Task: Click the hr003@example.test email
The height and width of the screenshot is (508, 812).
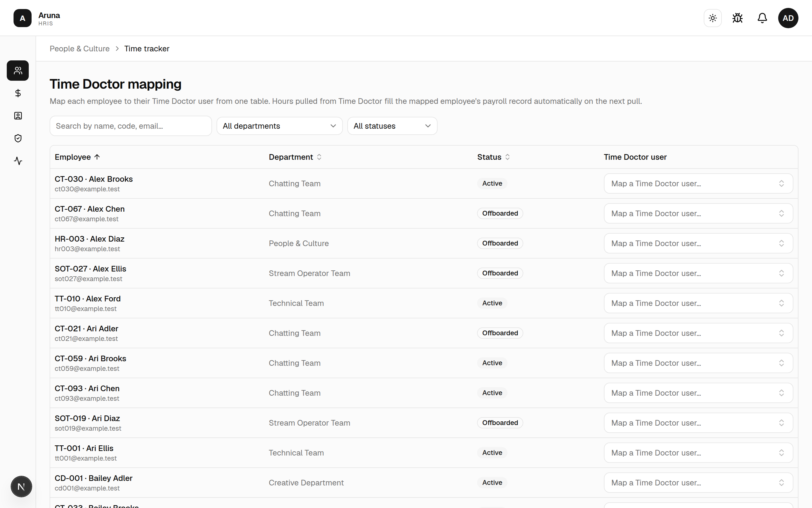Action: coord(87,249)
